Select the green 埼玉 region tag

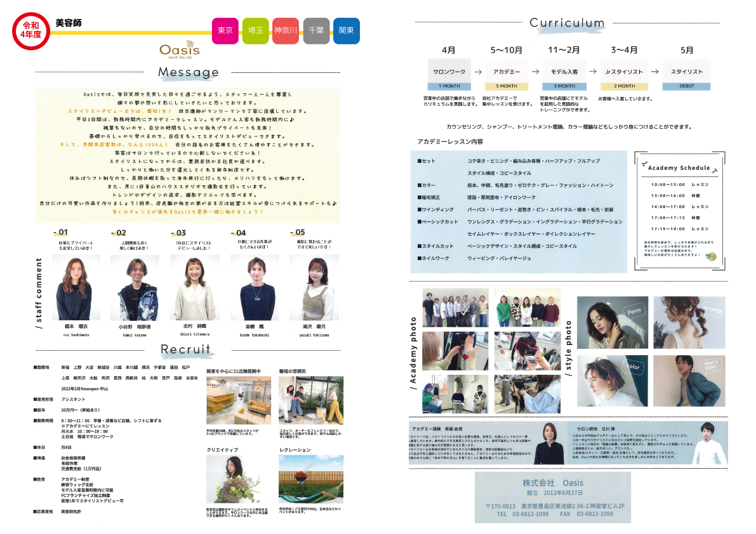click(x=256, y=31)
